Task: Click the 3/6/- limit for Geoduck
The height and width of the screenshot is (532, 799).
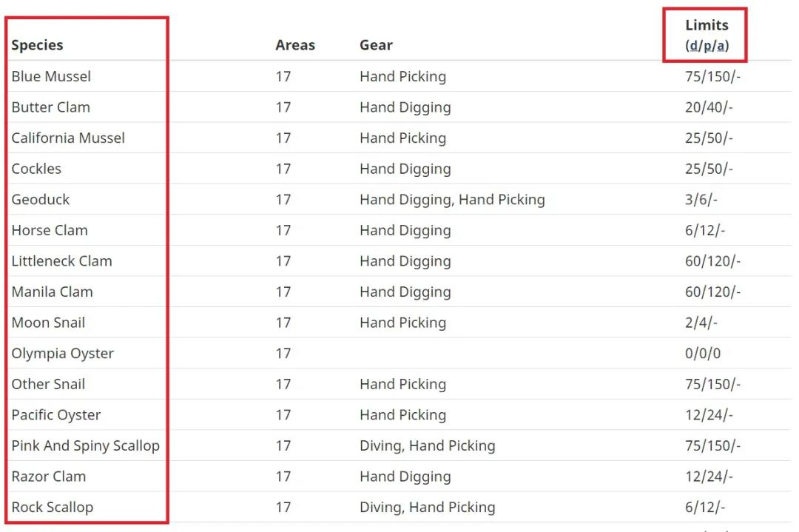Action: click(701, 199)
